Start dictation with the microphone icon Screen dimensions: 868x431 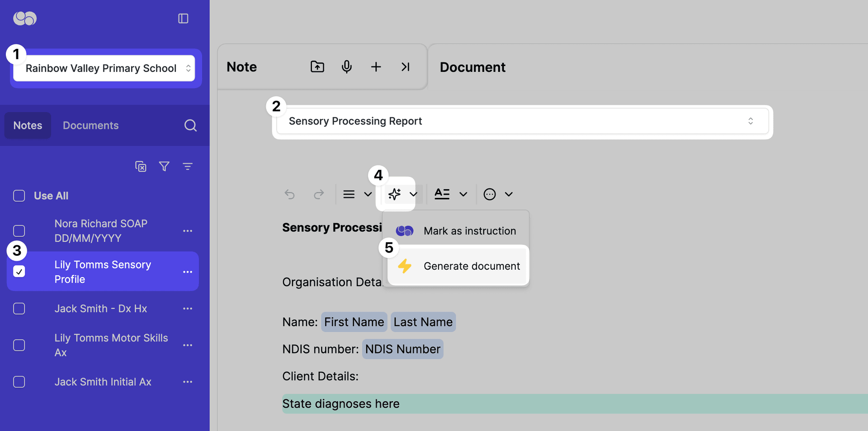347,67
